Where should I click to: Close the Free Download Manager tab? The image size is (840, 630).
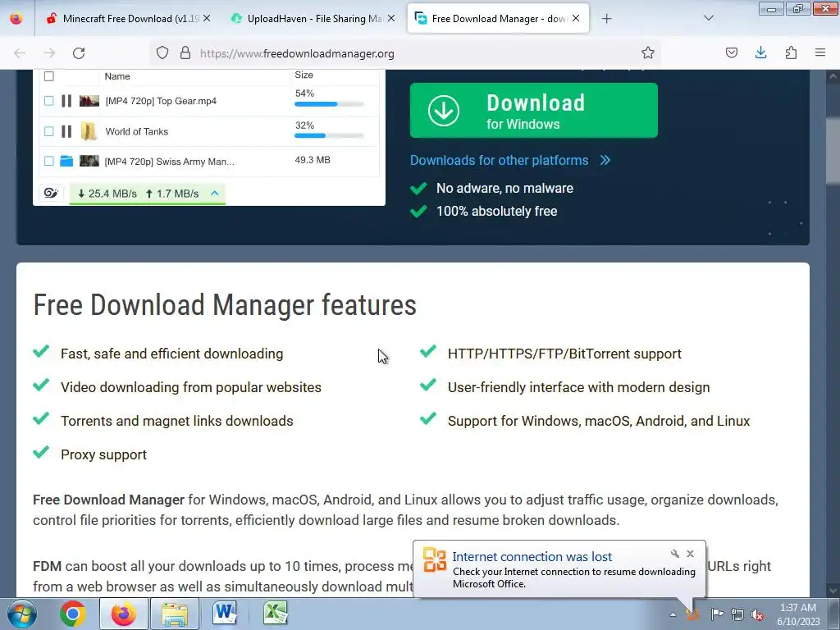click(576, 18)
